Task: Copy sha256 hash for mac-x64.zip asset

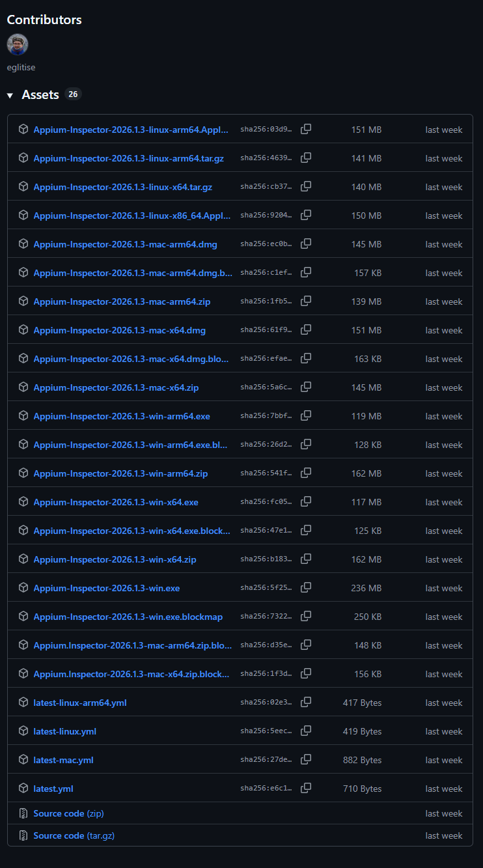Action: [306, 387]
